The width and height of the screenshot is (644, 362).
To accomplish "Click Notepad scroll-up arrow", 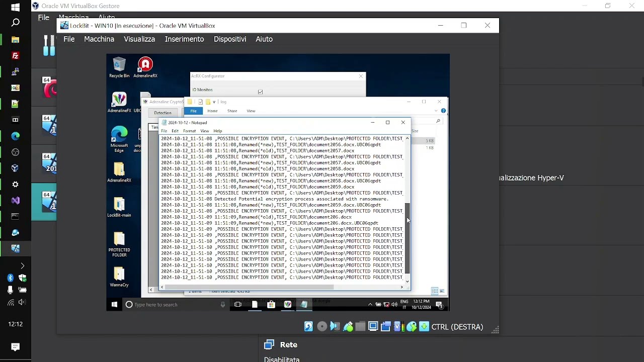I will tap(408, 138).
